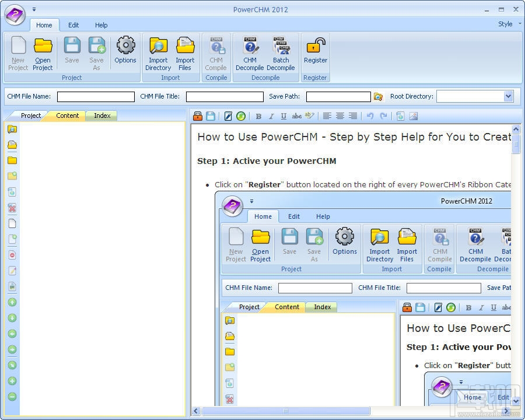
Task: Click the browse folder button beside Save Path
Action: (x=378, y=96)
